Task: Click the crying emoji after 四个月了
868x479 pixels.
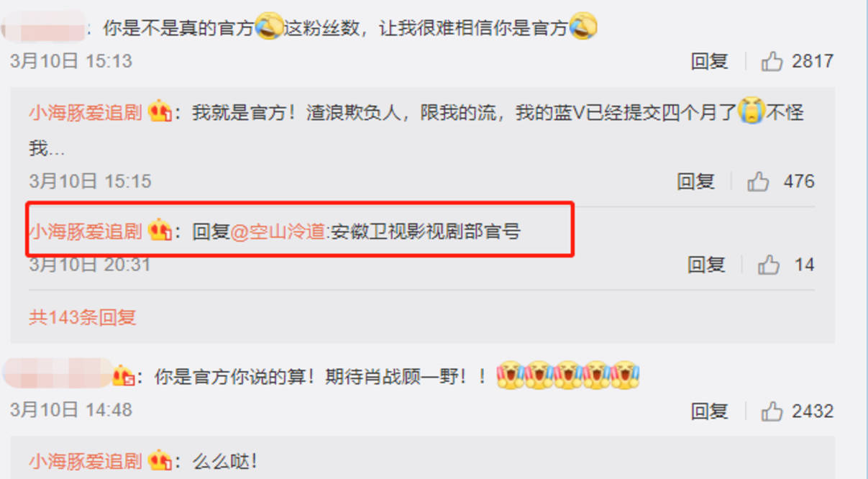Action: click(751, 113)
